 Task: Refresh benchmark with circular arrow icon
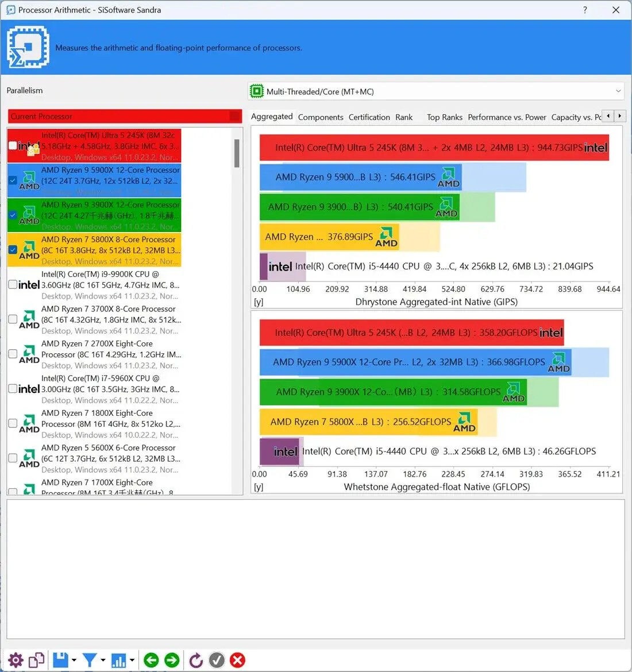196,660
